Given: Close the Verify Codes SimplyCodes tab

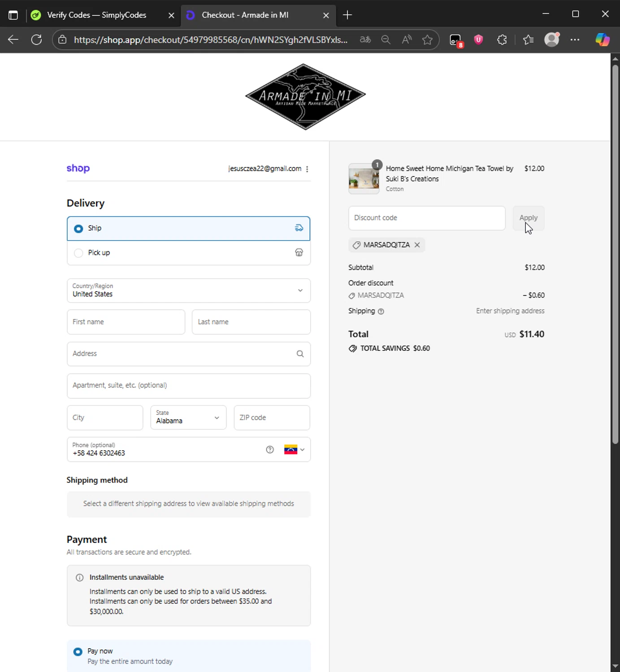Looking at the screenshot, I should pyautogui.click(x=171, y=15).
